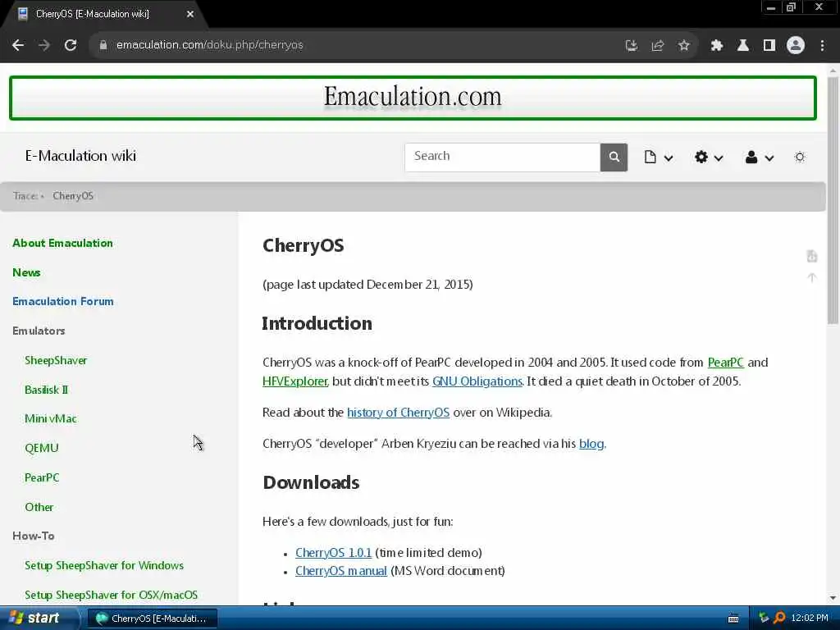The height and width of the screenshot is (630, 840).
Task: Reload the CherryOS page
Action: tap(71, 45)
